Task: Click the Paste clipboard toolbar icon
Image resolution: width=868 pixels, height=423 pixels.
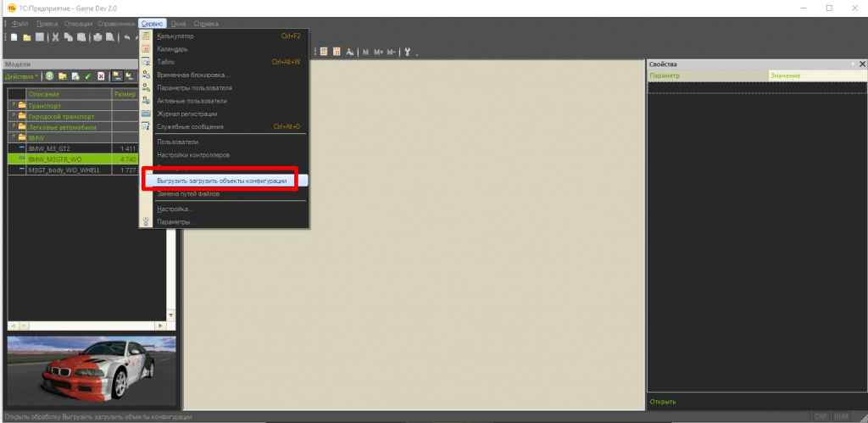Action: pyautogui.click(x=81, y=37)
